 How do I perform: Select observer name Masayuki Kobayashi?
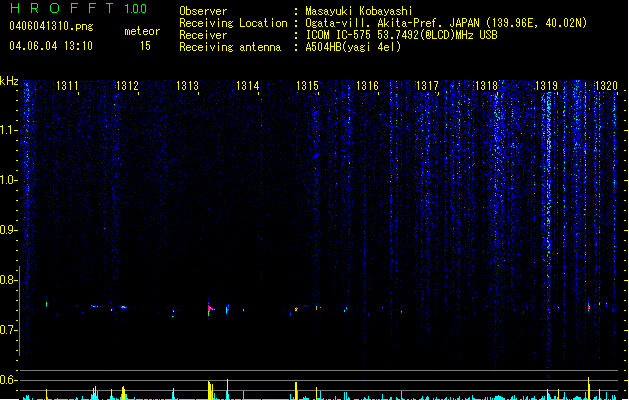pos(359,11)
